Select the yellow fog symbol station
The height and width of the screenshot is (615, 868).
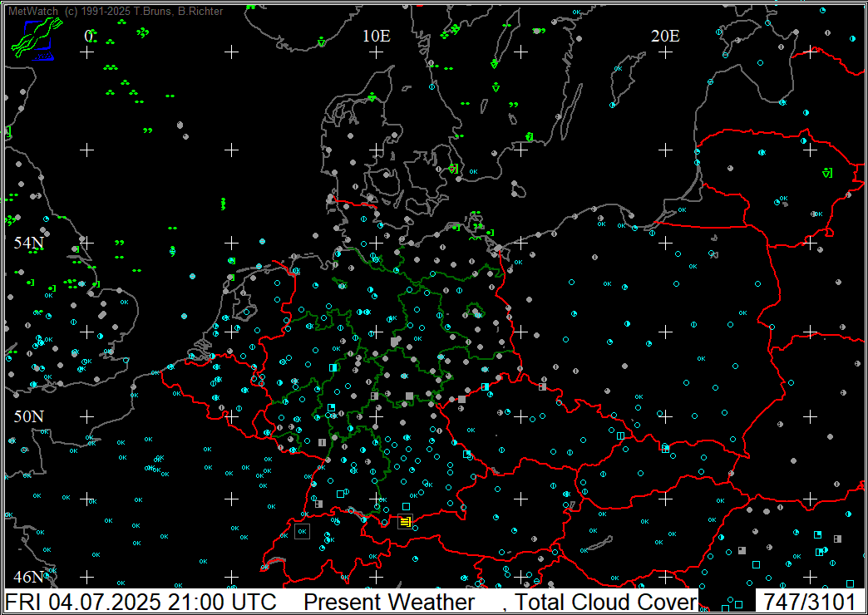(x=405, y=521)
